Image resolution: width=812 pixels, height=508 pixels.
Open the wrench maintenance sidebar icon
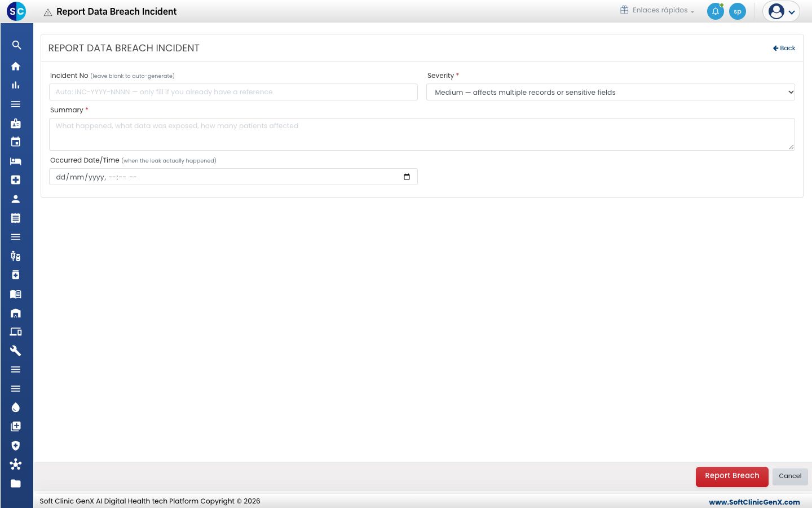point(16,351)
